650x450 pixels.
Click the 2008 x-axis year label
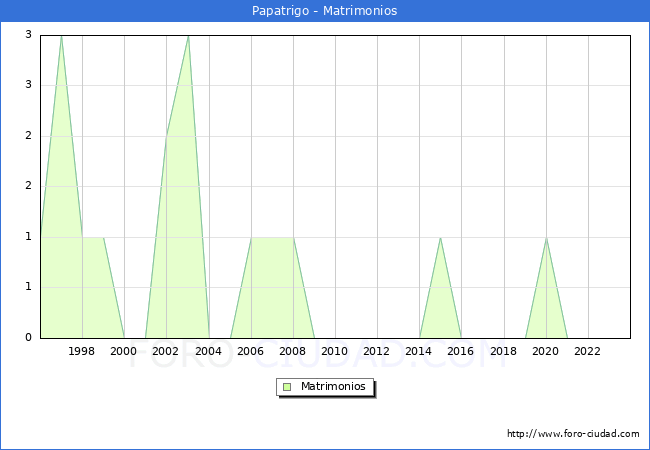[x=293, y=351]
